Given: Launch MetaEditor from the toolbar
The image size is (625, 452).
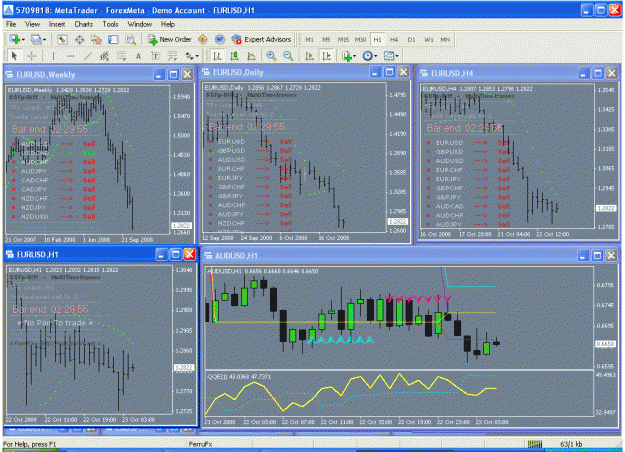Looking at the screenshot, I should pos(202,39).
